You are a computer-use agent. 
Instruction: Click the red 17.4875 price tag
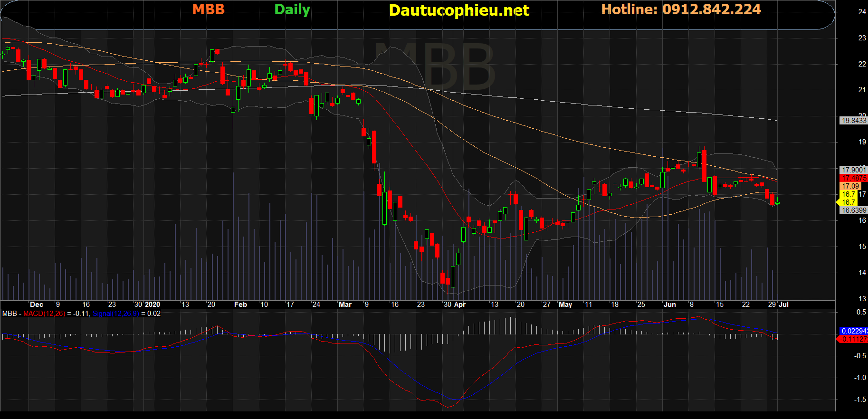click(854, 178)
